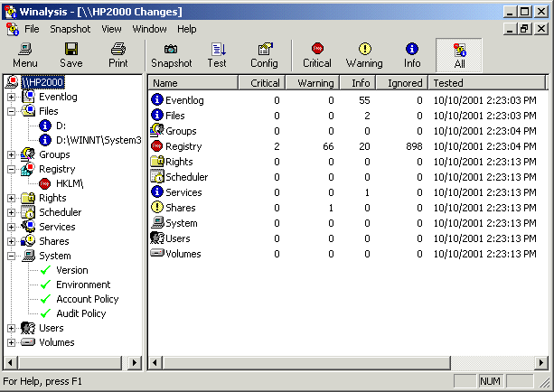Viewport: 554px width, 392px height.
Task: Open the Snapshot menu
Action: [70, 29]
